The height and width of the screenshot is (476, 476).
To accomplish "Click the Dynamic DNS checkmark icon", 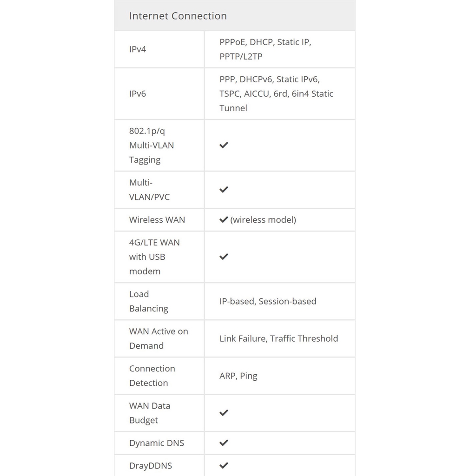I will [224, 443].
